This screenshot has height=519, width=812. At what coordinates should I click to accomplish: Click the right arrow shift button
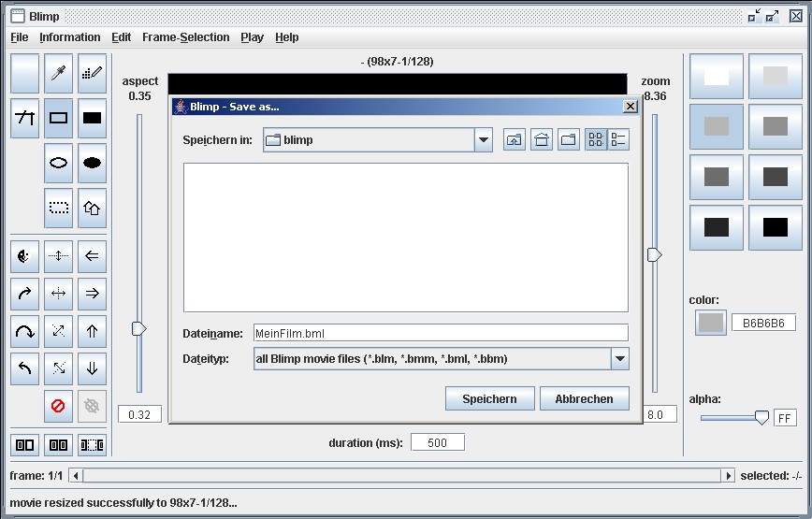click(93, 294)
